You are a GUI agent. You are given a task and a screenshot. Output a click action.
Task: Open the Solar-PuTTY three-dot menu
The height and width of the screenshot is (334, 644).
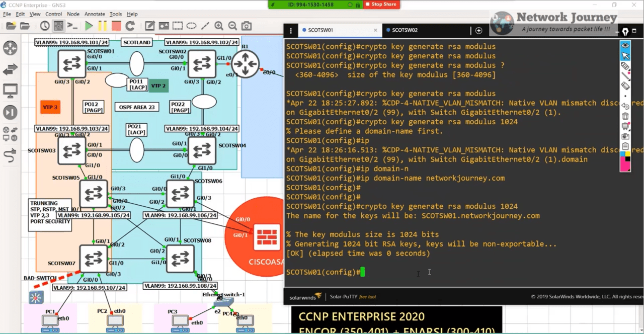coord(291,30)
